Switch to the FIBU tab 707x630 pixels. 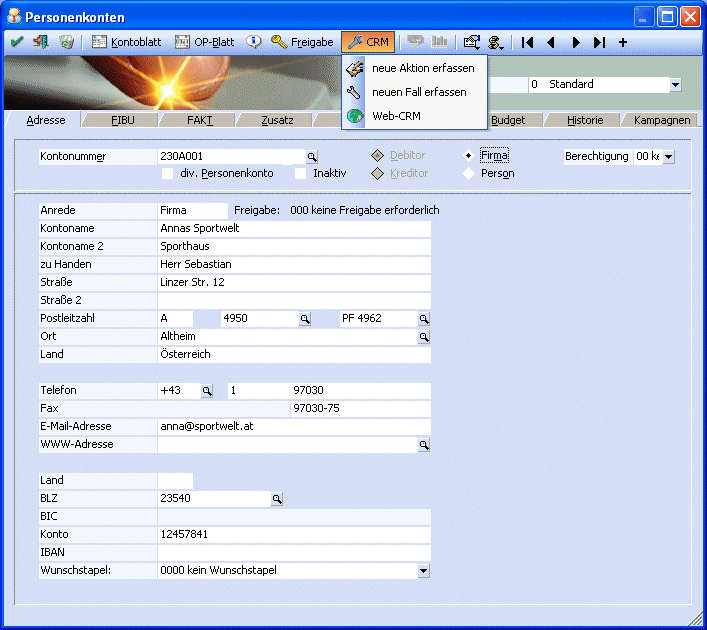(x=122, y=120)
